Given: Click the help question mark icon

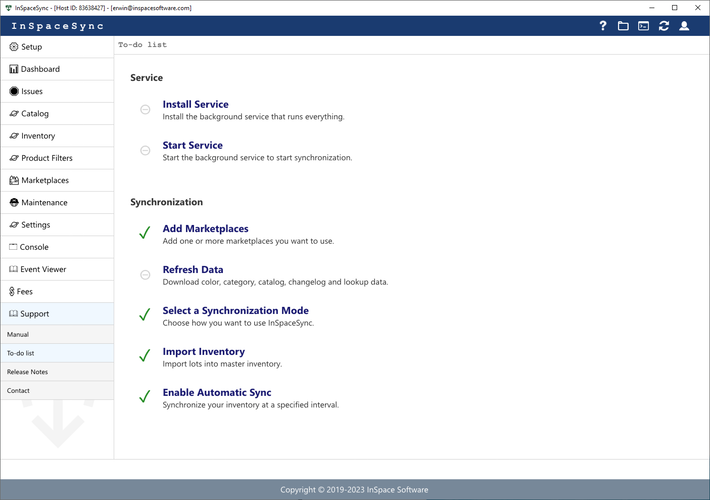Looking at the screenshot, I should point(603,26).
